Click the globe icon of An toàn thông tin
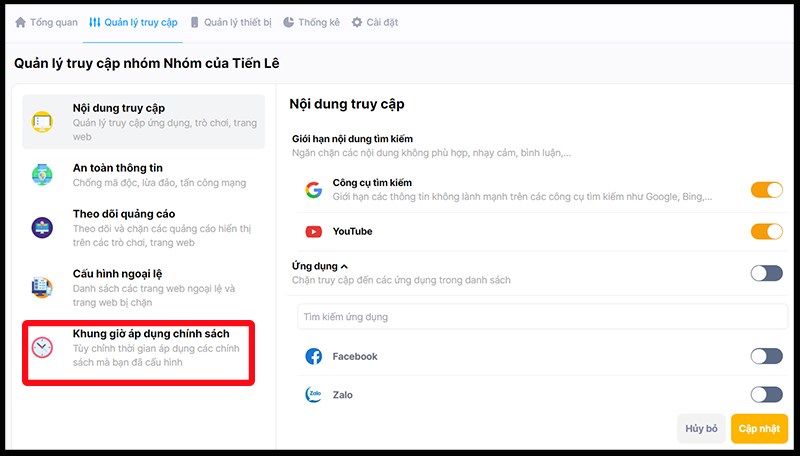Image resolution: width=800 pixels, height=456 pixels. 42,175
